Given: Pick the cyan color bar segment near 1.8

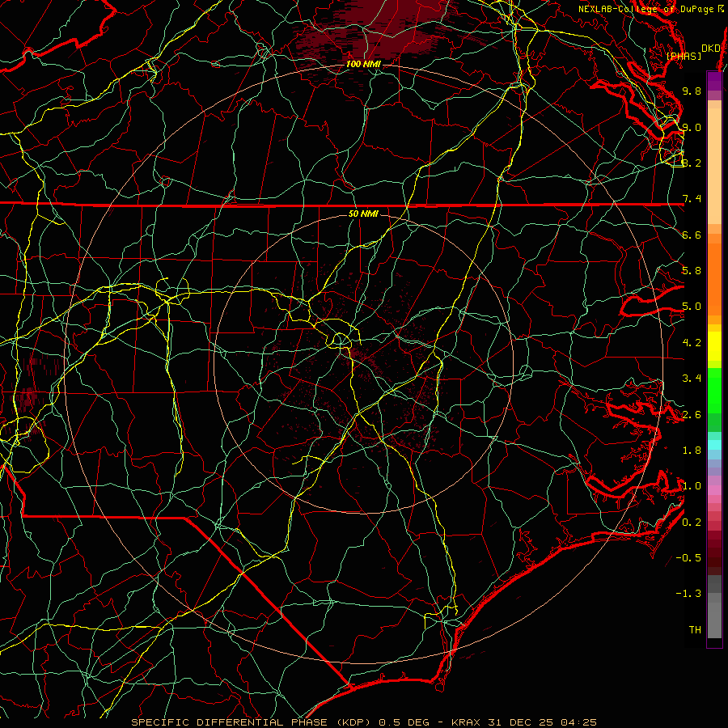Looking at the screenshot, I should click(714, 445).
